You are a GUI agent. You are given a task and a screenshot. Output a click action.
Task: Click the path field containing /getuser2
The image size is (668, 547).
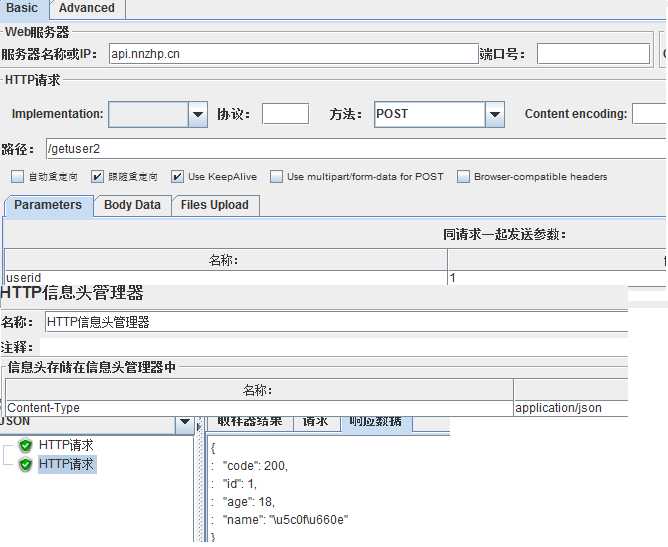point(356,149)
